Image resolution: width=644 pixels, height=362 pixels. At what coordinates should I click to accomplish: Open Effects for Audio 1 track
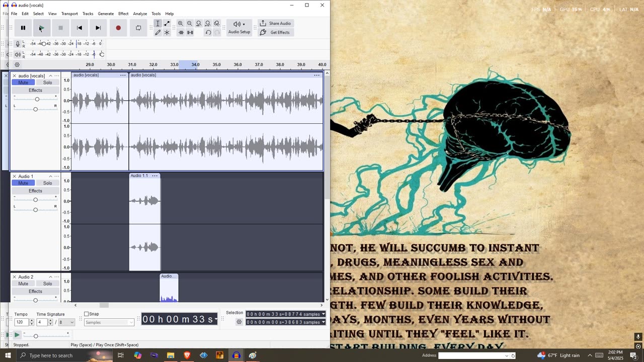click(35, 191)
